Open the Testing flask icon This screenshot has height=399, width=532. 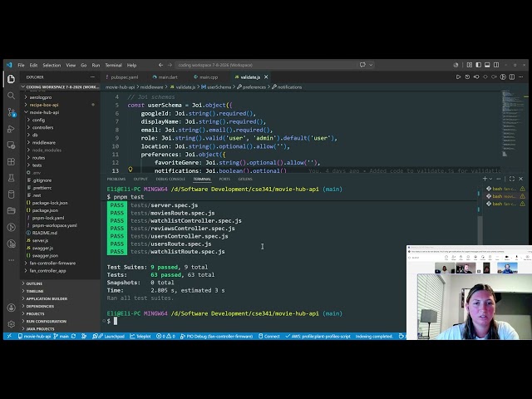click(11, 178)
